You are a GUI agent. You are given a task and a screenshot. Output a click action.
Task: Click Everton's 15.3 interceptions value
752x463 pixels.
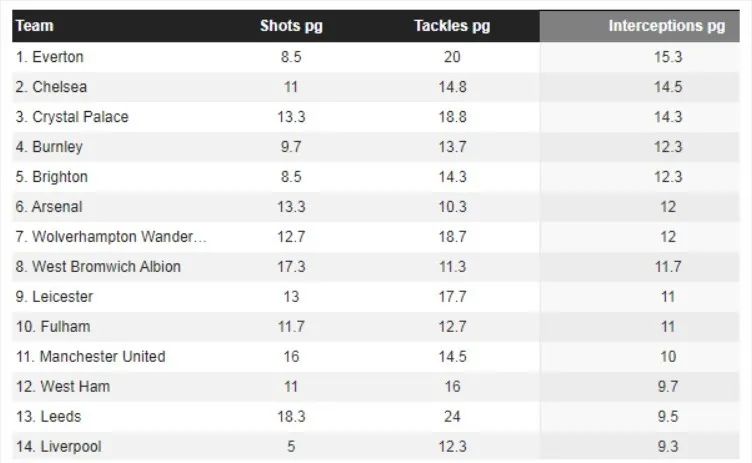(668, 57)
